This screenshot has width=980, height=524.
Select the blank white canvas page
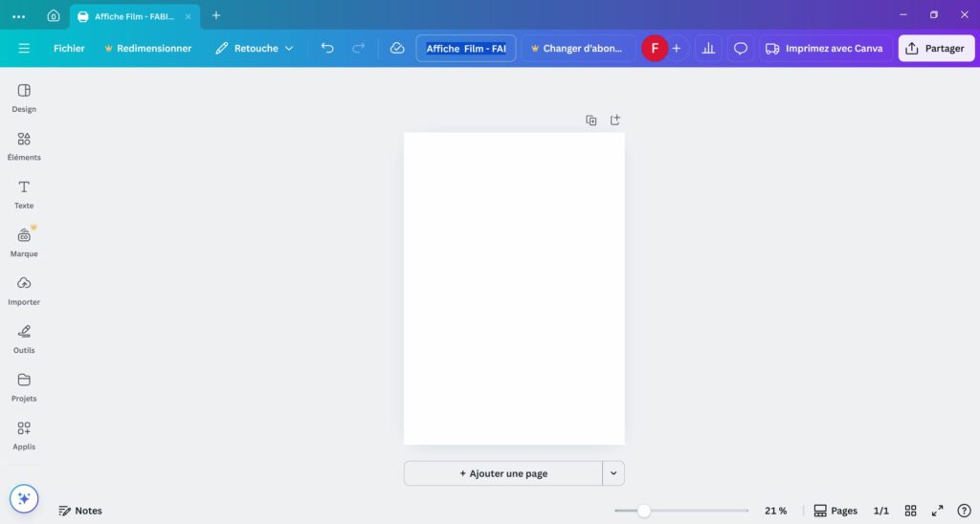[x=514, y=289]
